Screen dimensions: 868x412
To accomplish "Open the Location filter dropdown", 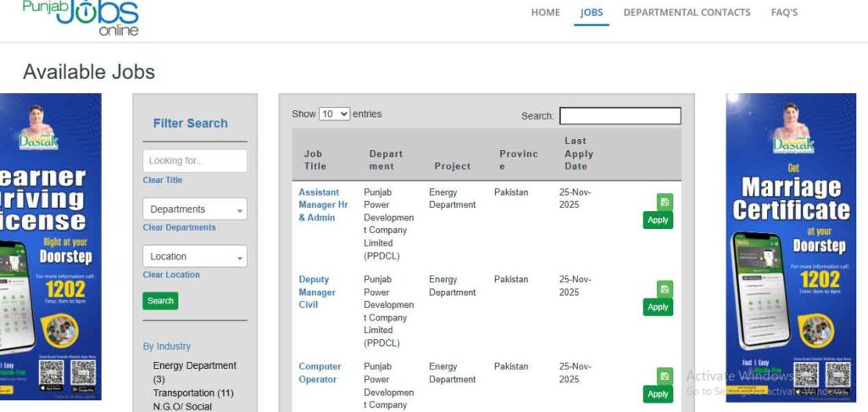I will pos(195,257).
